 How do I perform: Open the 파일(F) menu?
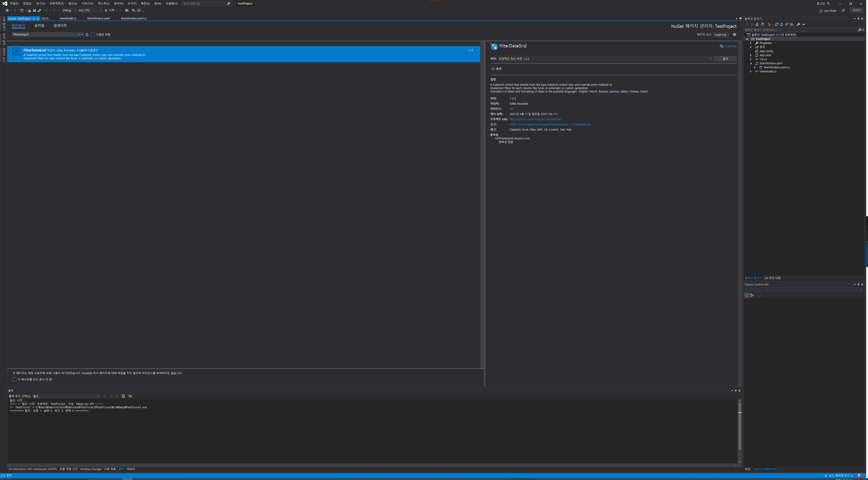pos(14,3)
